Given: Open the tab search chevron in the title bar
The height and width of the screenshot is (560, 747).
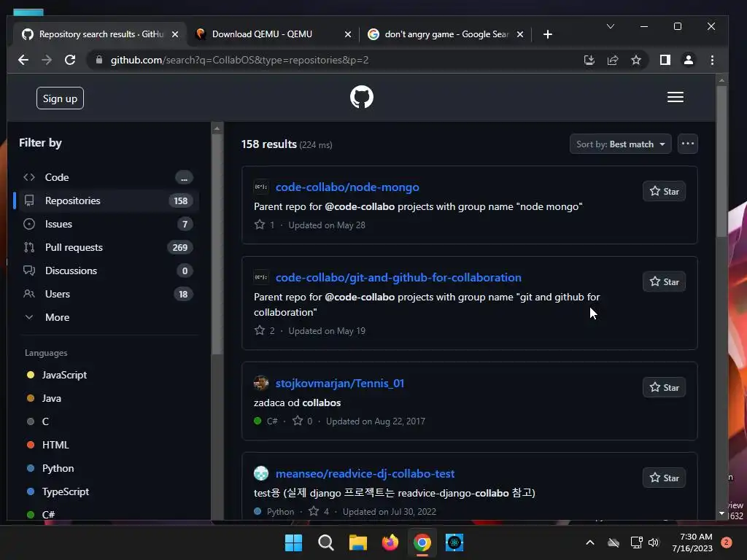Looking at the screenshot, I should (x=611, y=26).
